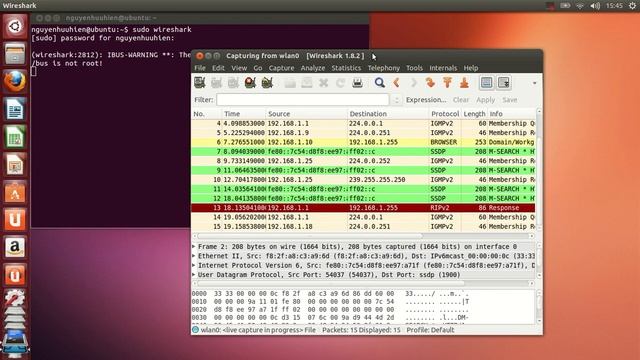Click the display filter input field
The image size is (640, 360).
click(302, 100)
